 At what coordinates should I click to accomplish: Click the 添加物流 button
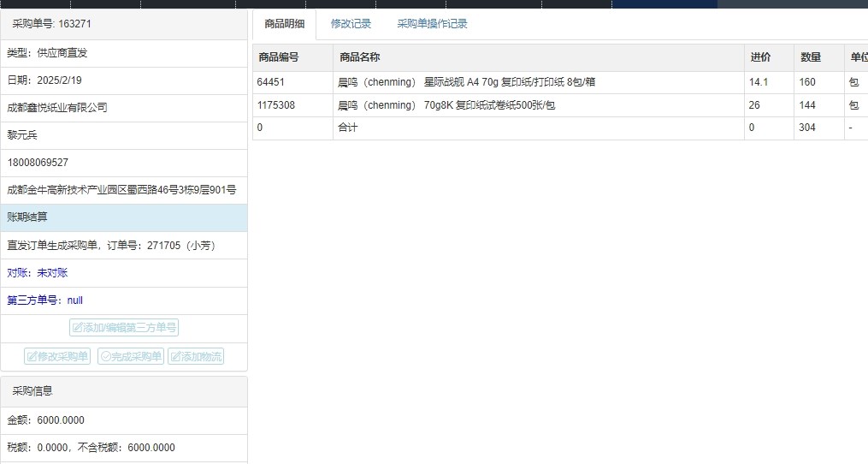tap(196, 356)
